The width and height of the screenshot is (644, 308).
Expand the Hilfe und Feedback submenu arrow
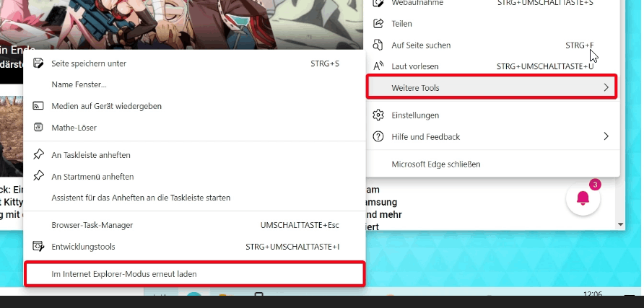[606, 136]
